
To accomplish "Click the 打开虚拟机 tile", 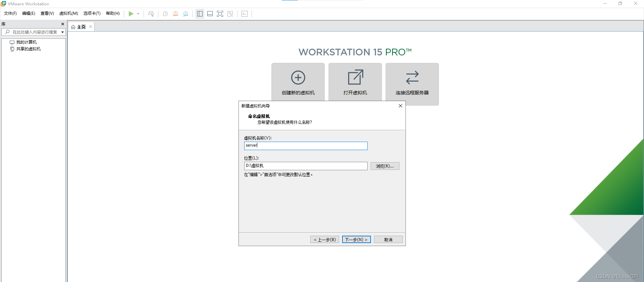I will (x=355, y=82).
